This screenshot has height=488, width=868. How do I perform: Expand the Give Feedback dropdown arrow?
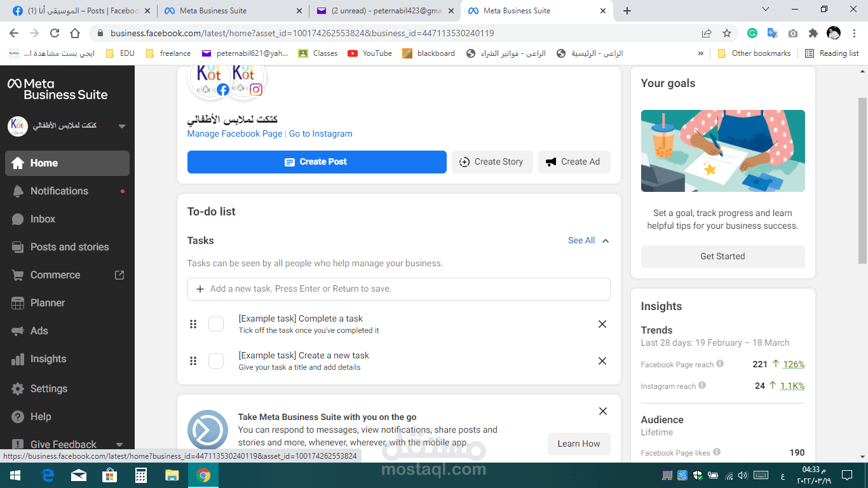[x=119, y=445]
